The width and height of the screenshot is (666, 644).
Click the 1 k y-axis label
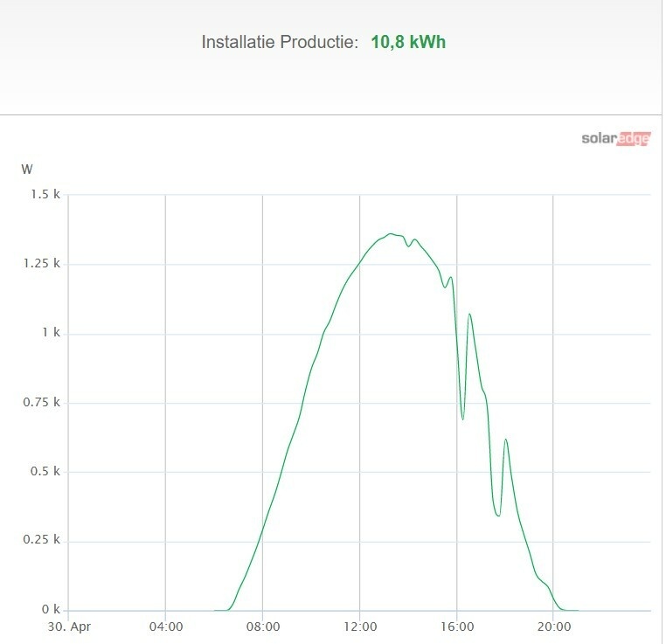(x=51, y=332)
